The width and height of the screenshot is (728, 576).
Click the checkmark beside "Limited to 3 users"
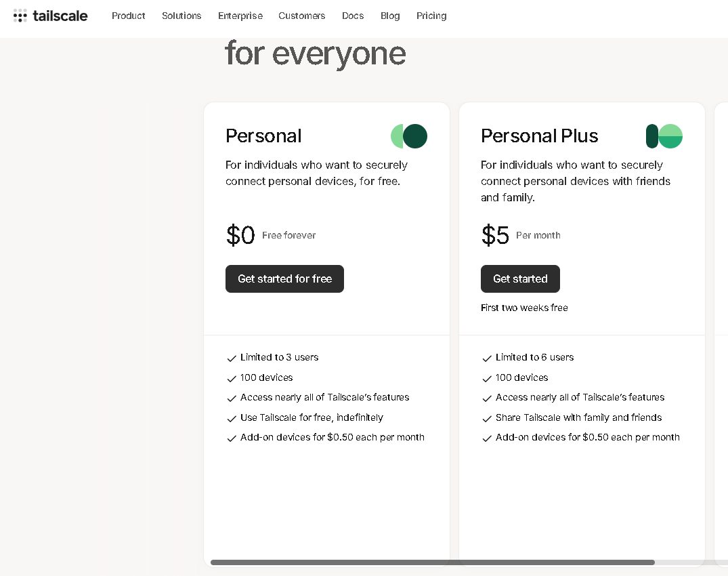[232, 358]
